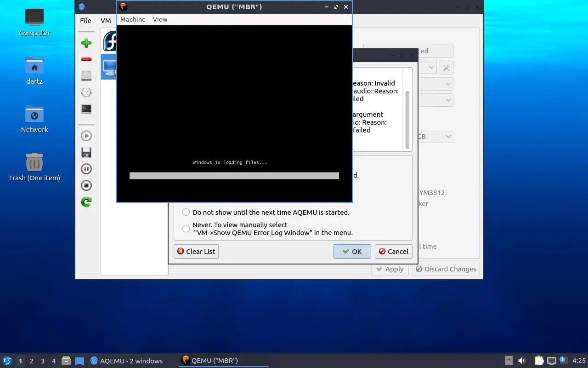Screen dimensions: 588x368
Task: Select the Fedora VM in AQEMU list
Action: click(x=109, y=41)
